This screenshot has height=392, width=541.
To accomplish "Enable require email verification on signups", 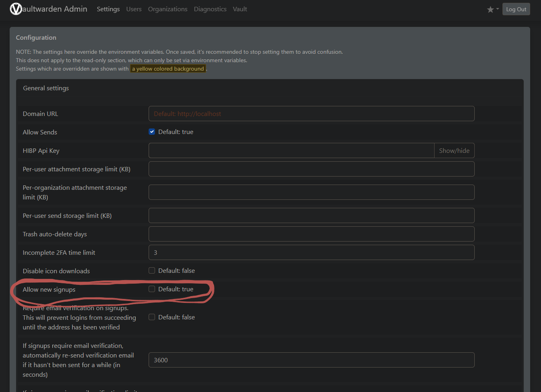I will pos(152,317).
